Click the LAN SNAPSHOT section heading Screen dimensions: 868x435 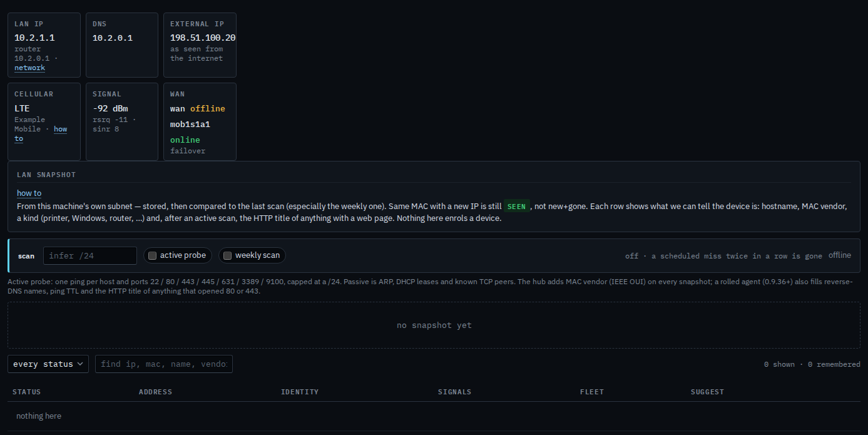click(46, 175)
